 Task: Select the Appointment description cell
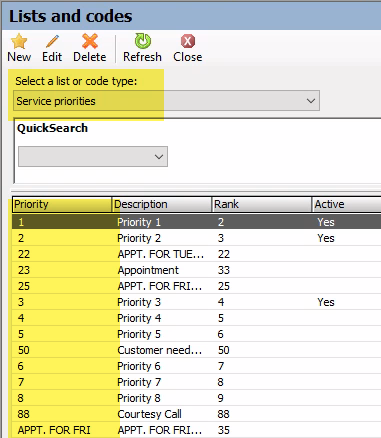tap(148, 270)
